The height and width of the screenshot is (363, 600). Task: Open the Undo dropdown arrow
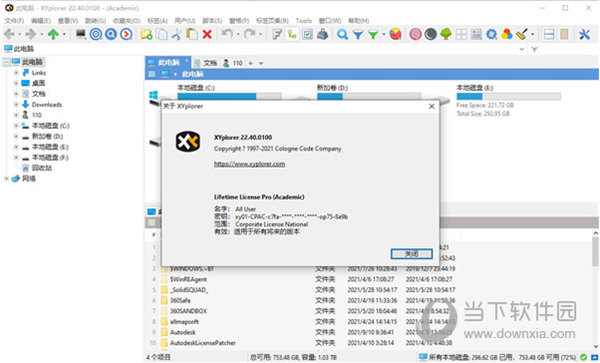click(x=238, y=35)
